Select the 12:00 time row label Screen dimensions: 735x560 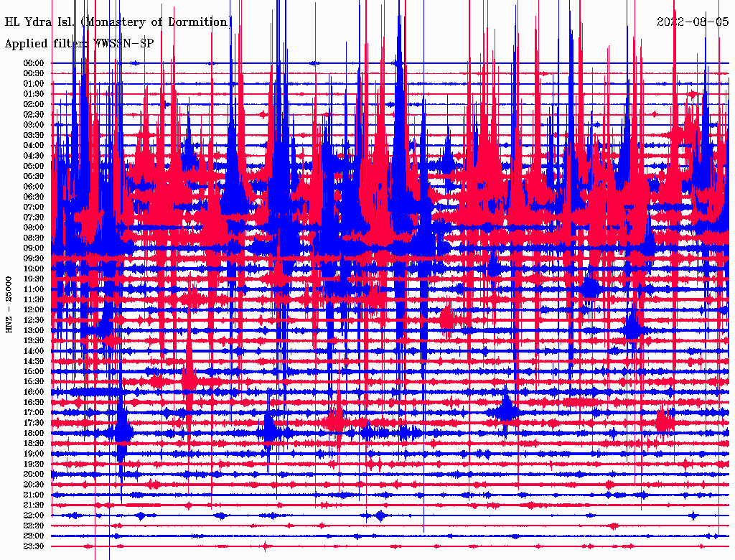[x=34, y=310]
